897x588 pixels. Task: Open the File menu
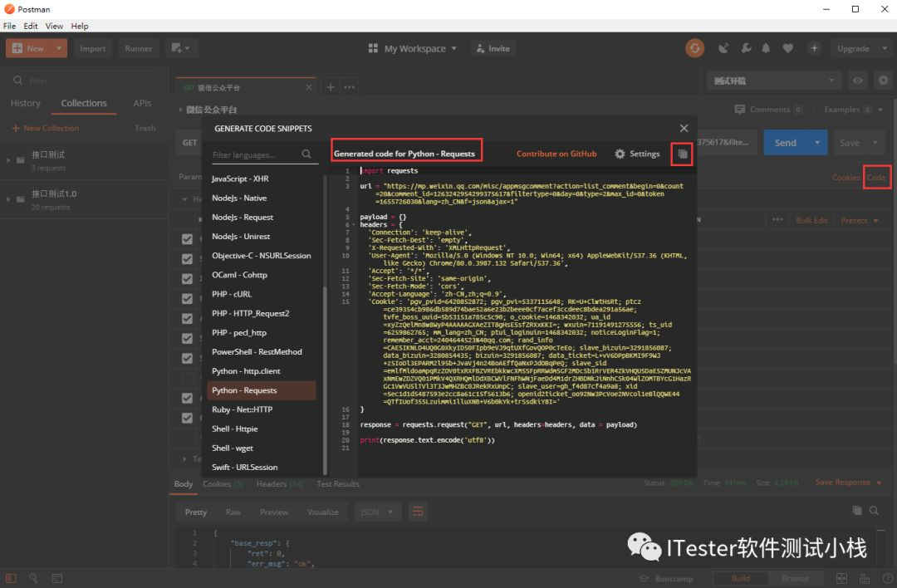pyautogui.click(x=10, y=26)
